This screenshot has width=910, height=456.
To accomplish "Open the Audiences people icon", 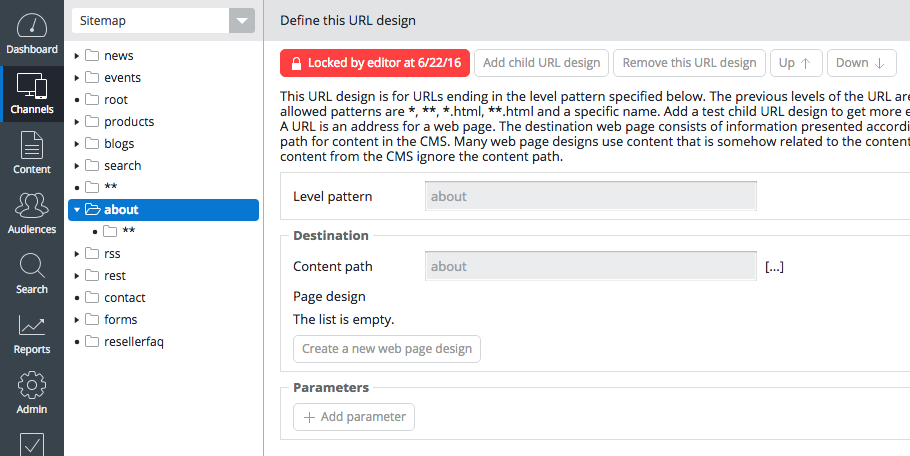I will pos(31,205).
